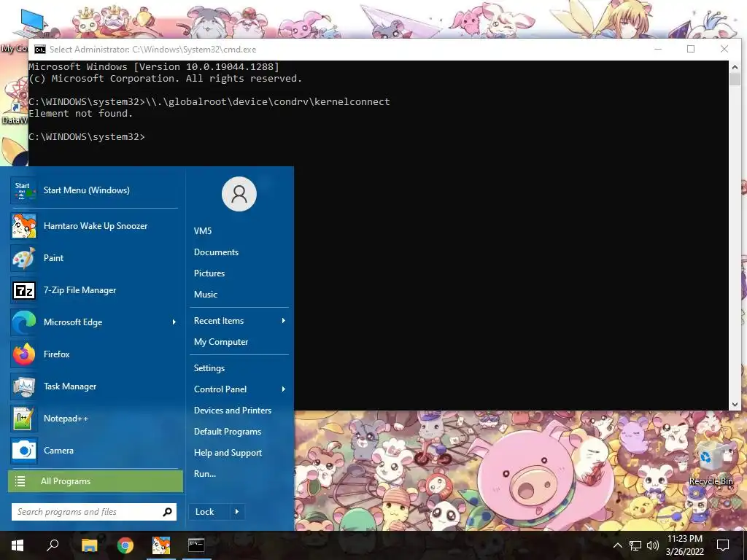Open volume speaker tray icon
The height and width of the screenshot is (560, 747).
tap(653, 545)
